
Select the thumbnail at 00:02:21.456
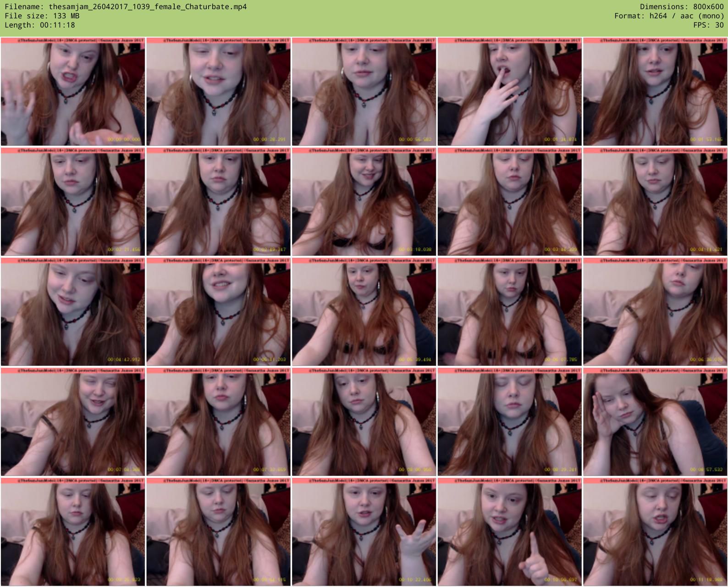73,202
